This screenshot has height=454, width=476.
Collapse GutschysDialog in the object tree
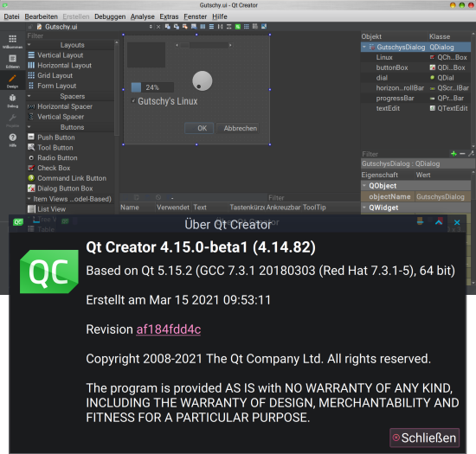(x=364, y=47)
